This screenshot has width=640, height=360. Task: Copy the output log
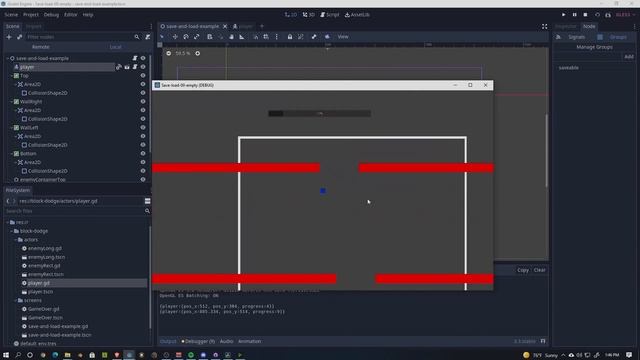pos(523,270)
